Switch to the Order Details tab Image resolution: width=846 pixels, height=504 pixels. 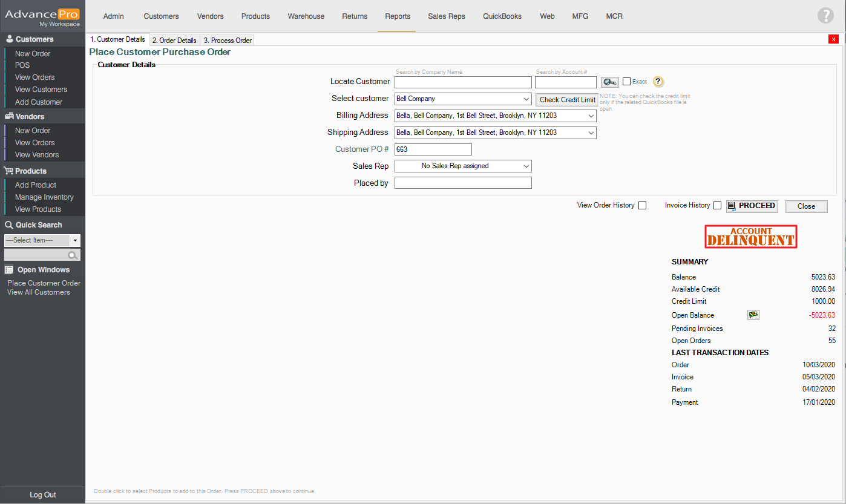(x=174, y=41)
